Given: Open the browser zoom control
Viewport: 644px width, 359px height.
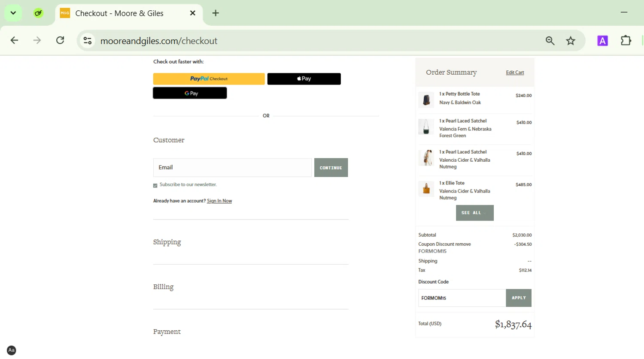Looking at the screenshot, I should [550, 41].
